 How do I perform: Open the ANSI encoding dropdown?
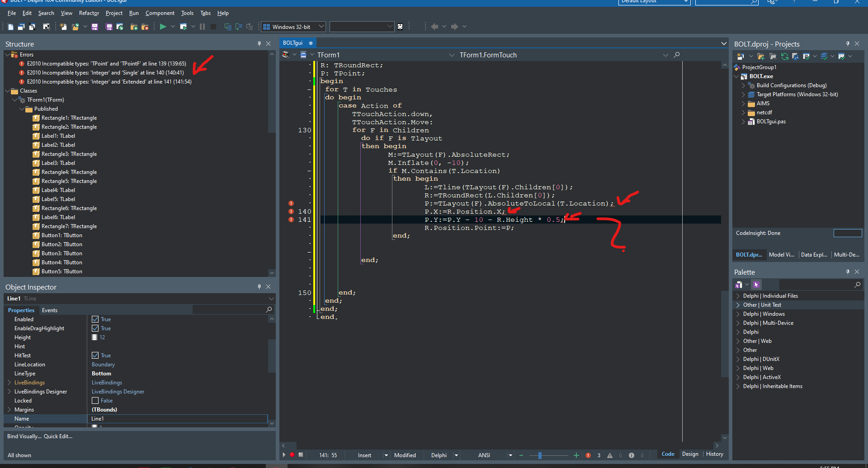(x=510, y=455)
